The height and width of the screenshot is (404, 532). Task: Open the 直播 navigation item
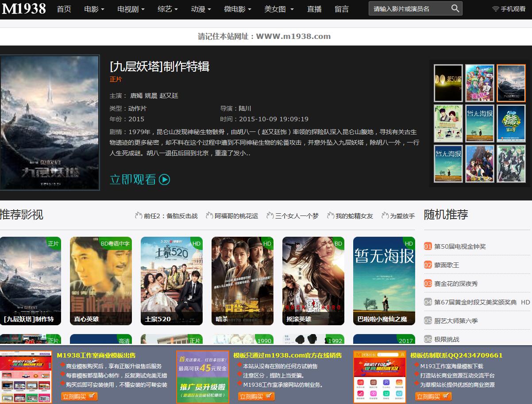(x=315, y=9)
